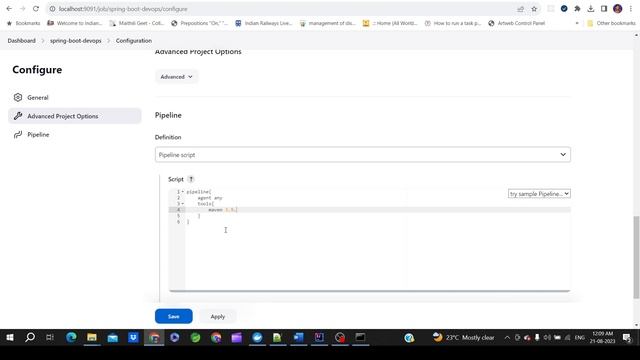The image size is (640, 360).
Task: Select Pipeline in Configure sidebar
Action: click(x=75, y=135)
